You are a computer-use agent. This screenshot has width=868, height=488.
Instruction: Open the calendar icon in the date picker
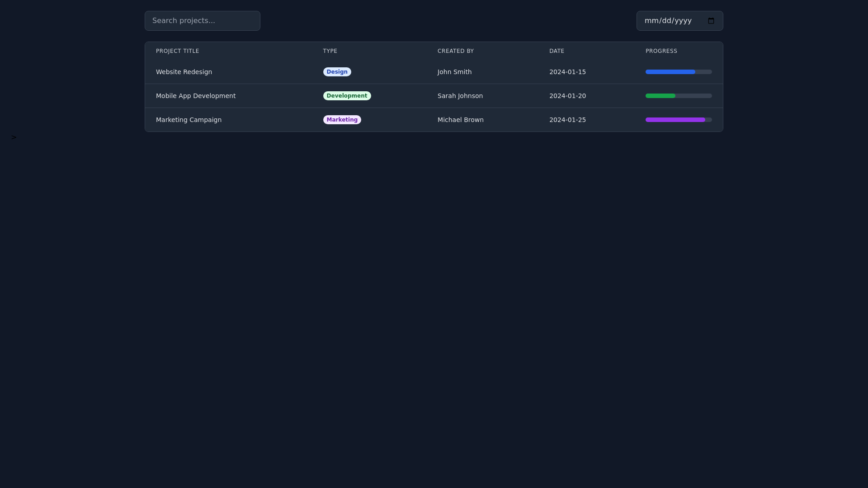711,21
